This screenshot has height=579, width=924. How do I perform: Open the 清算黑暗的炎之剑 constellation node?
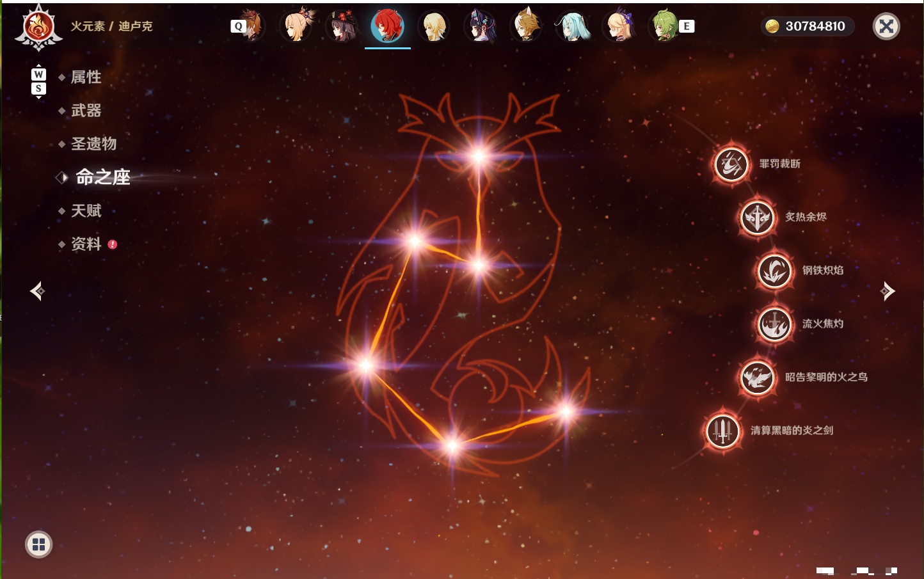pos(723,431)
